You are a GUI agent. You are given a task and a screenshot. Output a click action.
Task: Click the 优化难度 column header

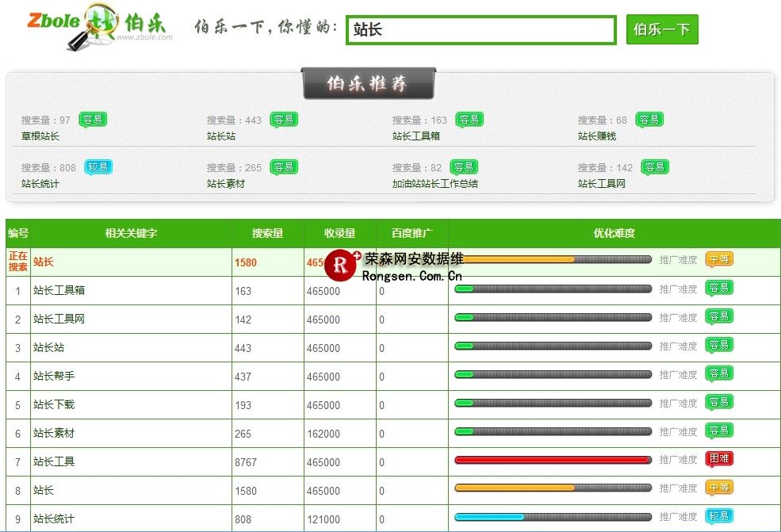tap(614, 233)
